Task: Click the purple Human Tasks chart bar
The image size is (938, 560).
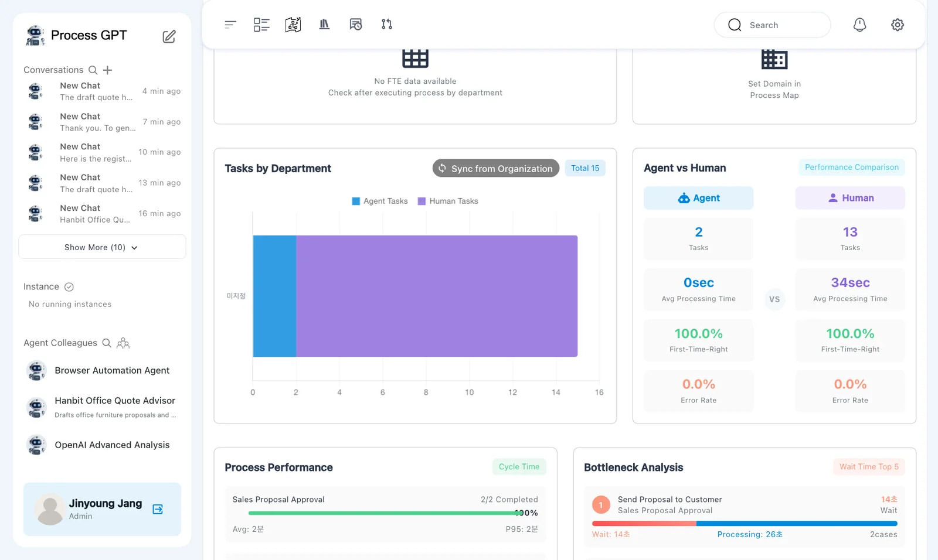Action: coord(437,296)
